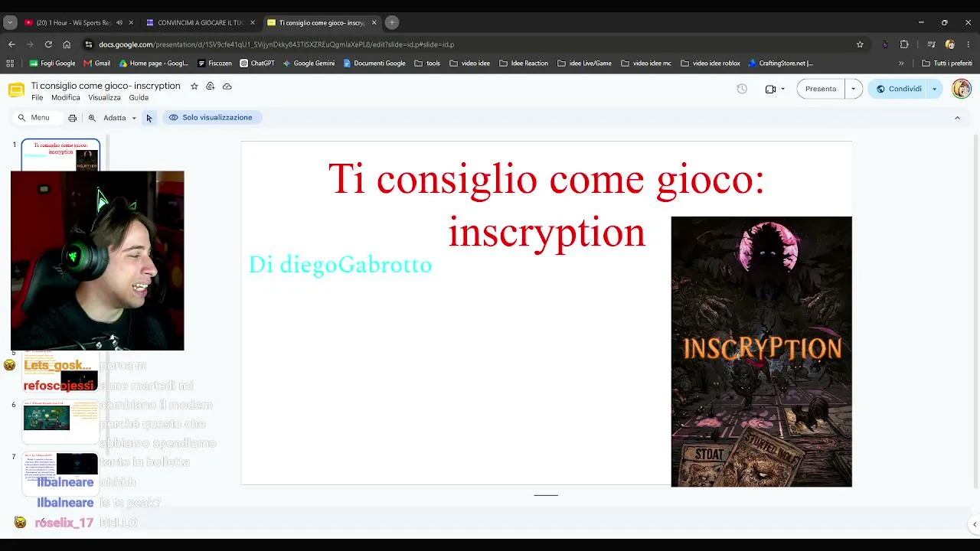Open the Gmail bookmark

[x=97, y=64]
